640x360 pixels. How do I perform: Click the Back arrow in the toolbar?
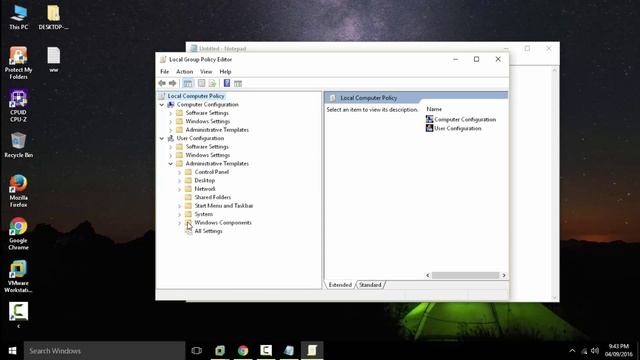pyautogui.click(x=162, y=83)
